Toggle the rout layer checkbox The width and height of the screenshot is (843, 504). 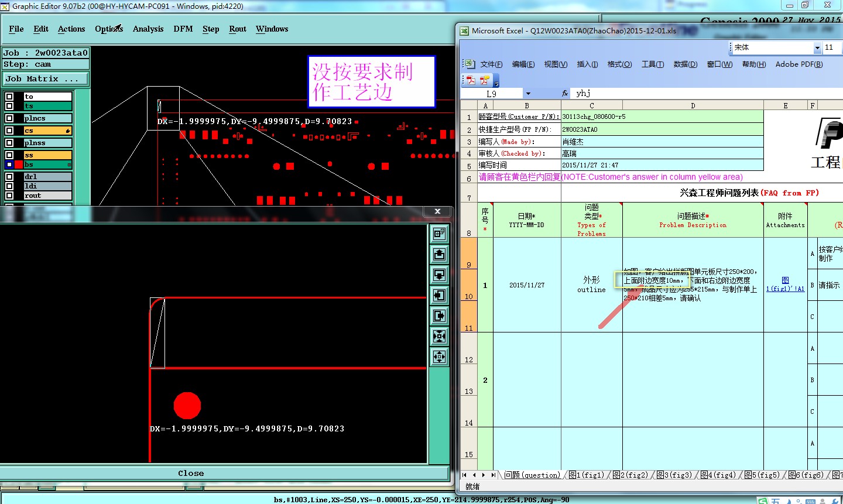9,196
